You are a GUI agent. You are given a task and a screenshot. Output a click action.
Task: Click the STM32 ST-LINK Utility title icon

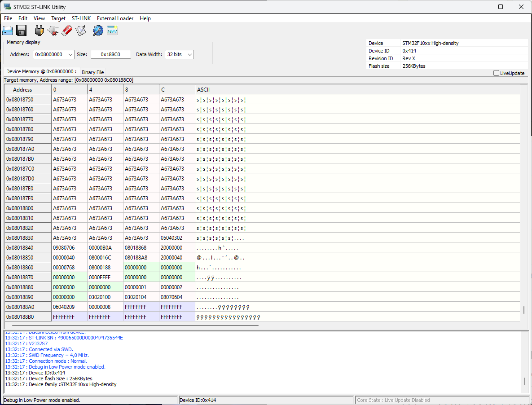[7, 7]
